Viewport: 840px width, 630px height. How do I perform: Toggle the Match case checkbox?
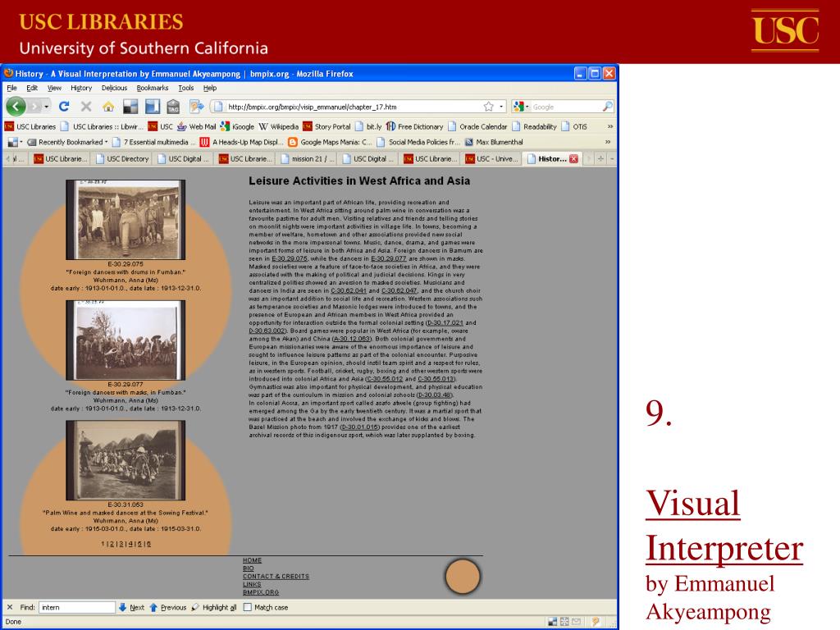pyautogui.click(x=248, y=607)
